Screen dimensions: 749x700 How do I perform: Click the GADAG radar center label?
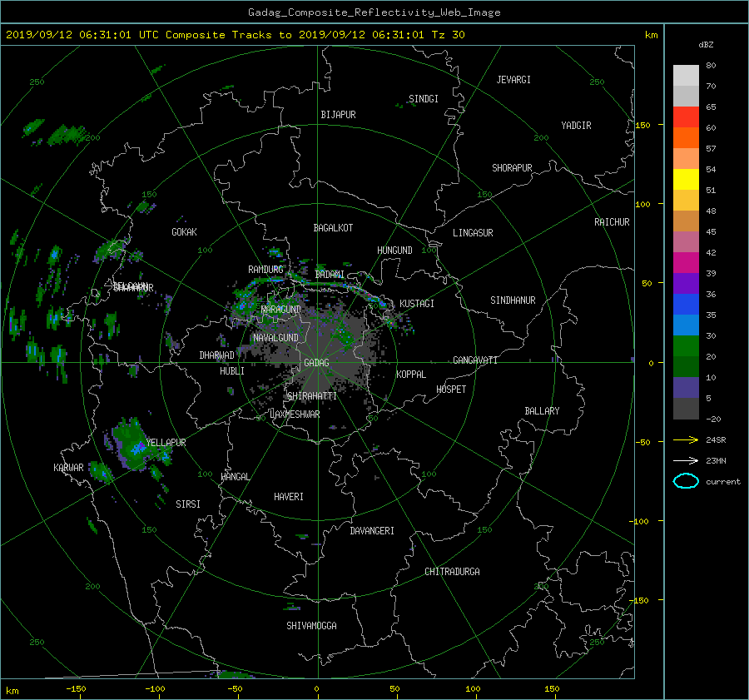coord(317,363)
